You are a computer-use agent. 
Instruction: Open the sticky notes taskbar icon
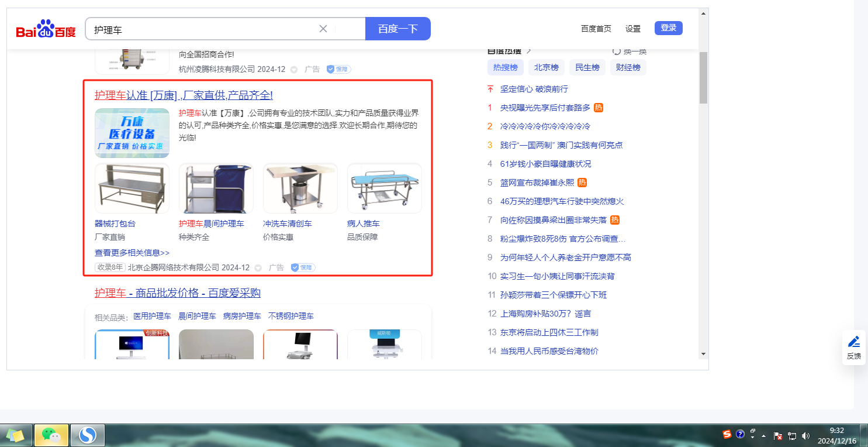16,435
